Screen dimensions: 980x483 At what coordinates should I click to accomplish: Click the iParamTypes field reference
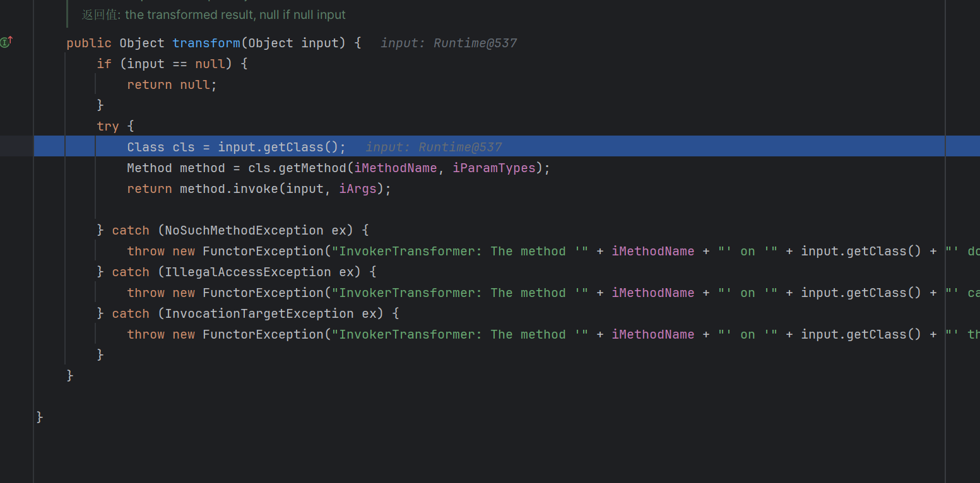coord(494,168)
